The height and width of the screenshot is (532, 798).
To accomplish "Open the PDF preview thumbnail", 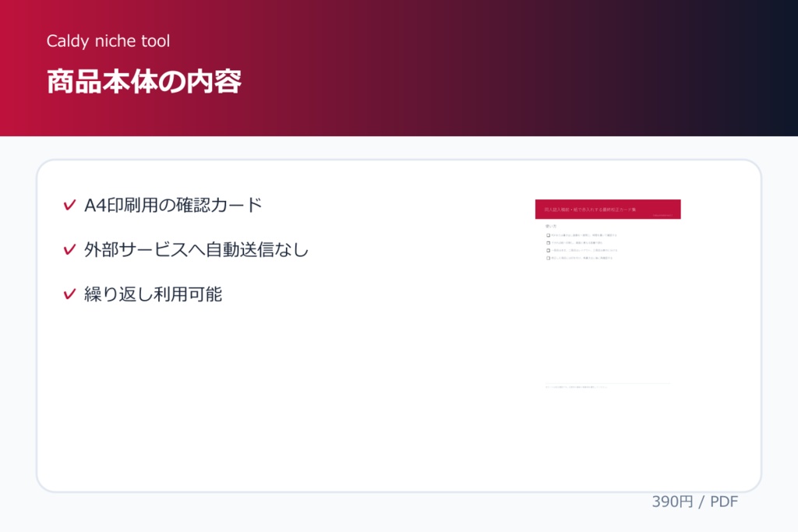I will pos(608,301).
